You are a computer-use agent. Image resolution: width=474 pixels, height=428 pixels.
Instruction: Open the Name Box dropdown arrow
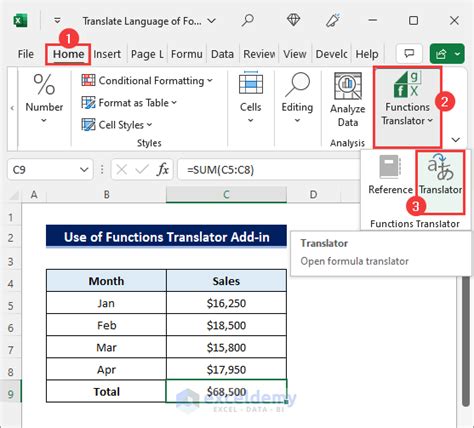tap(84, 170)
